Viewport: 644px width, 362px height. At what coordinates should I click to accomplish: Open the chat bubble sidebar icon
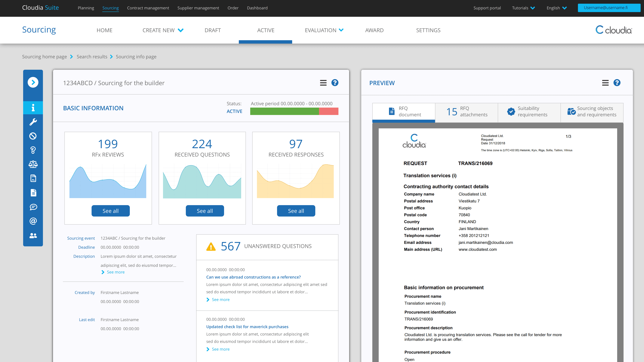tap(33, 207)
